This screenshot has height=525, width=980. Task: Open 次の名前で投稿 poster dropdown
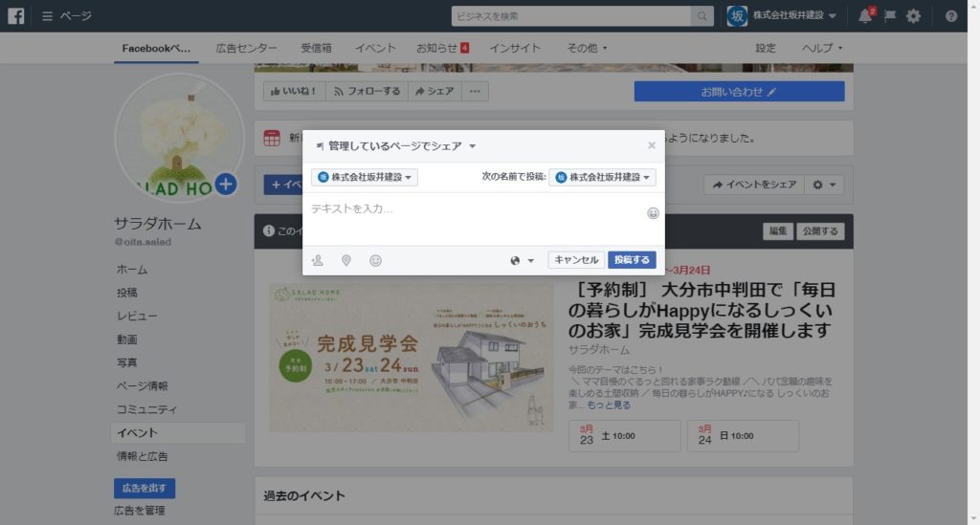(x=603, y=177)
